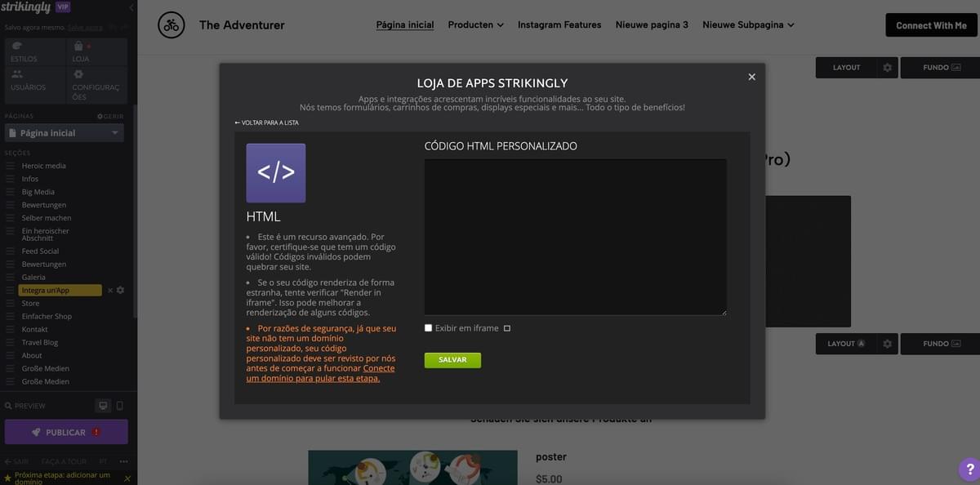Click the Connect With Me button
This screenshot has width=980, height=485.
click(x=931, y=25)
